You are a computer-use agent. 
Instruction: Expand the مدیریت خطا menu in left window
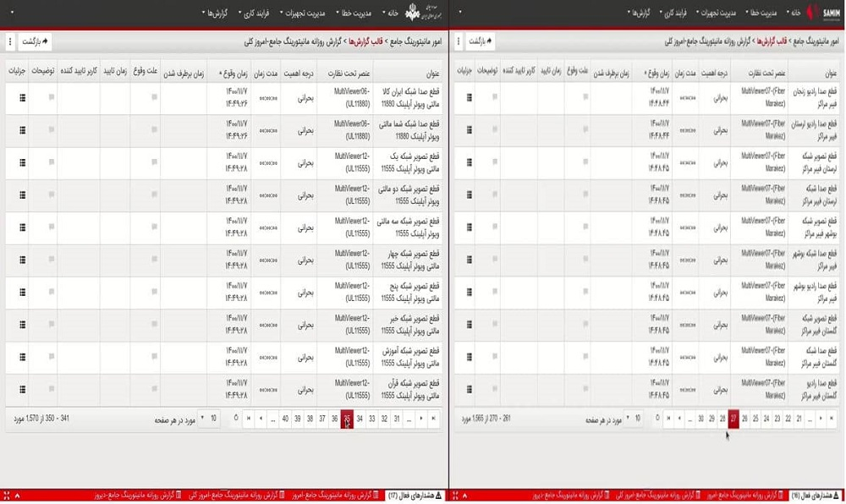(354, 13)
